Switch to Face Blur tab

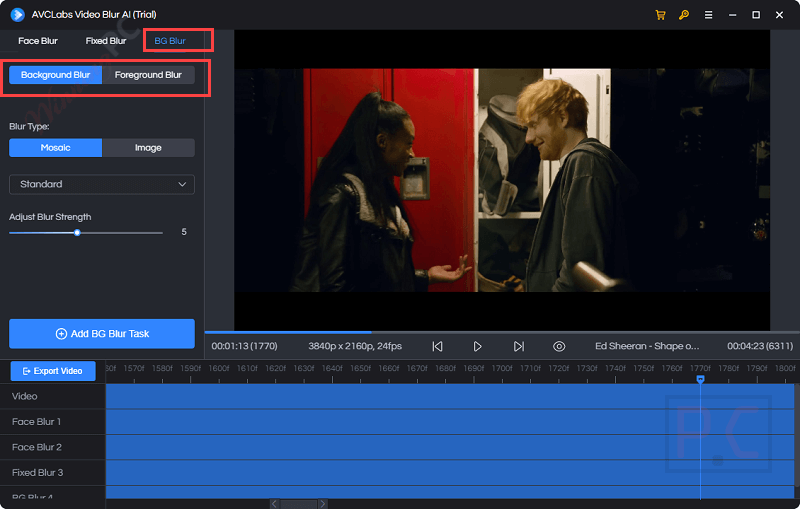pos(38,41)
